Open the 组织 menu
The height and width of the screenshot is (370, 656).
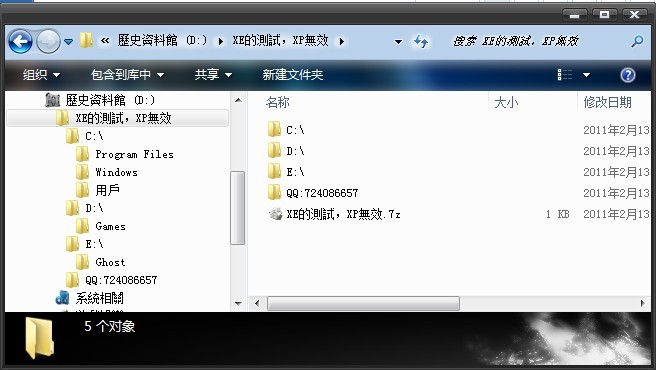point(41,75)
